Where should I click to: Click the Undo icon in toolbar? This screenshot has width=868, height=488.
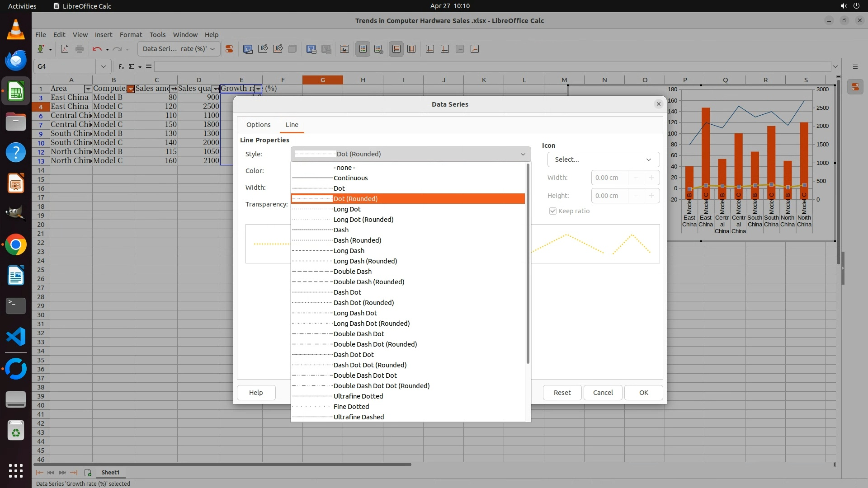pos(97,49)
